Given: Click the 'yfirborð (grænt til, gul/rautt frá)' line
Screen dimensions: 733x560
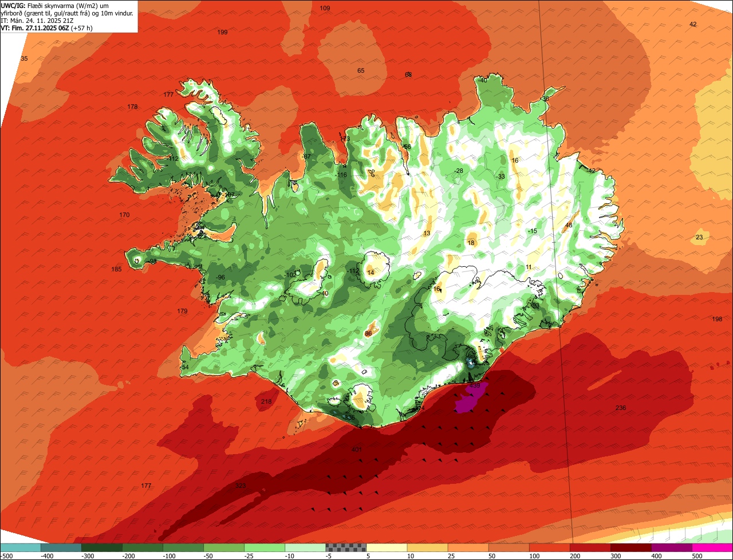Looking at the screenshot, I should pos(68,13).
